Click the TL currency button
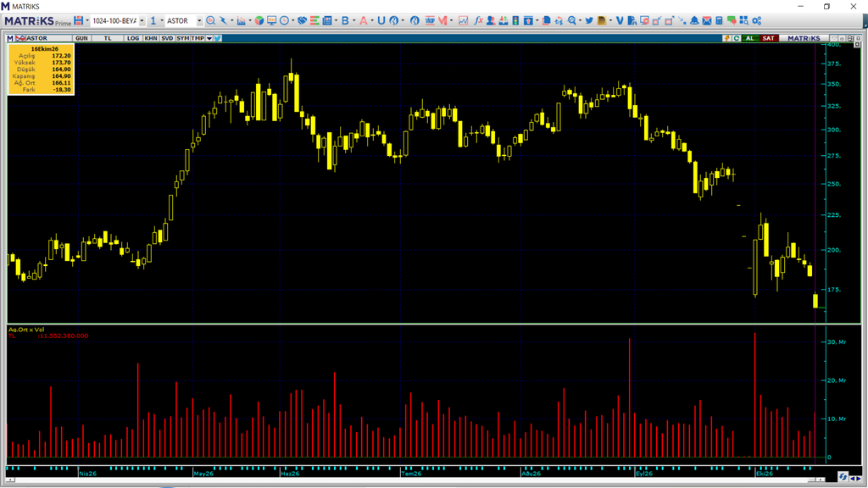868x488 pixels. click(108, 38)
